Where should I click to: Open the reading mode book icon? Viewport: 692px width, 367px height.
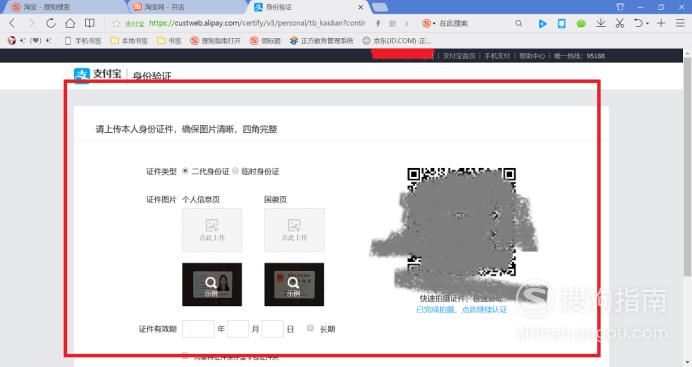tap(90, 23)
